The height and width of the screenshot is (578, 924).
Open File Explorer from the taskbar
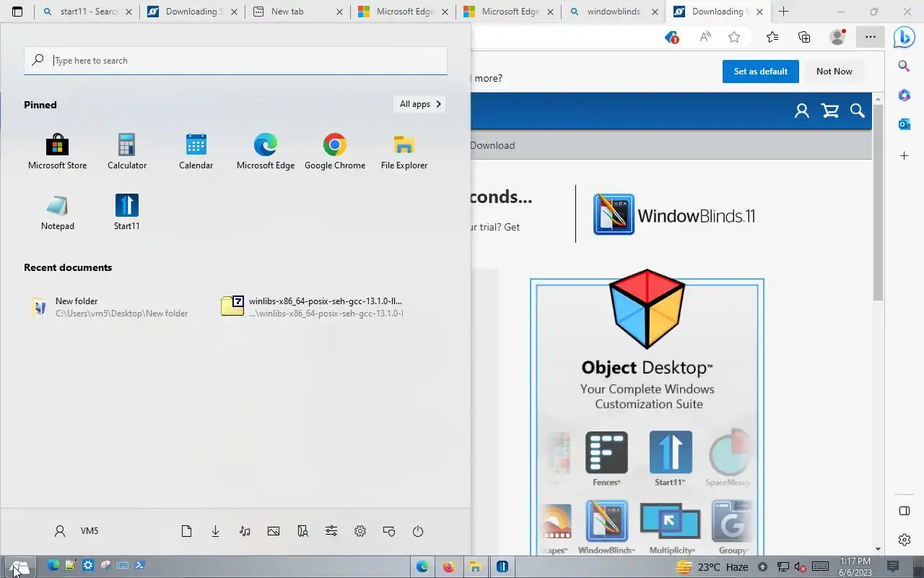tap(476, 567)
